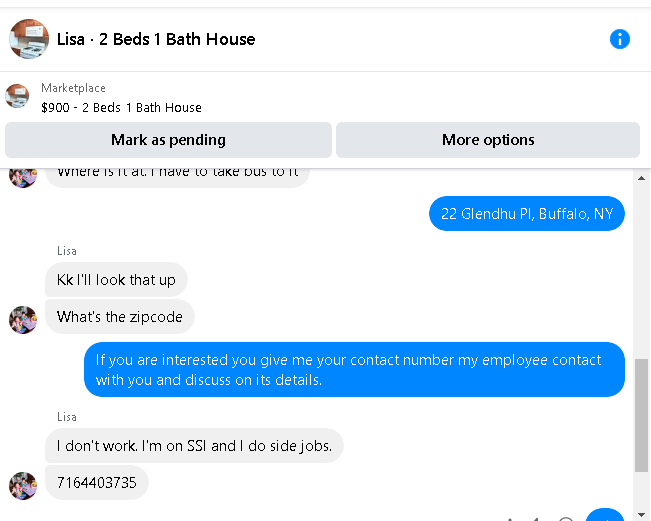Click the "Kk I'll look that up" message

tap(116, 279)
